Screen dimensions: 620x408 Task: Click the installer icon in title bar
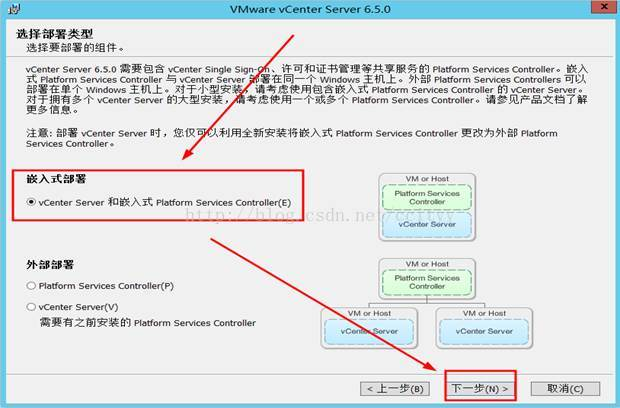[14, 9]
